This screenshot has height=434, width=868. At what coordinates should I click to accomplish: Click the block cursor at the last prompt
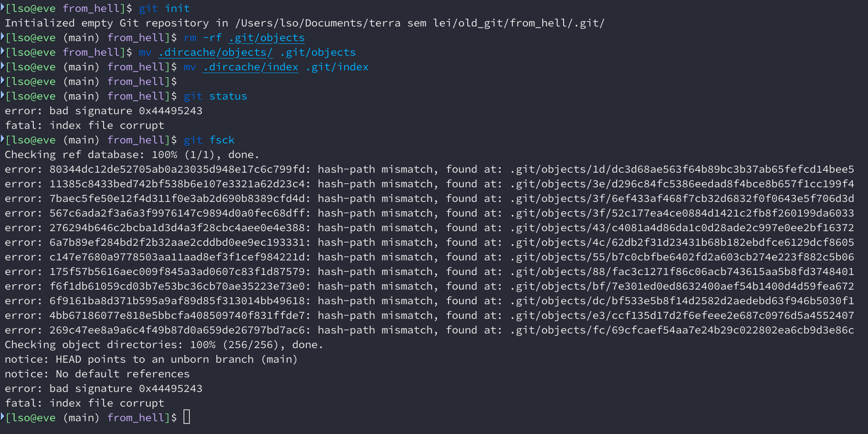[187, 417]
